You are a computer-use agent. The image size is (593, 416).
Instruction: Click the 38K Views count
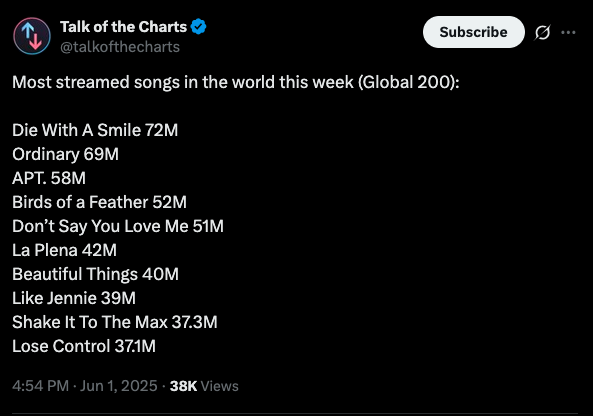pyautogui.click(x=204, y=386)
